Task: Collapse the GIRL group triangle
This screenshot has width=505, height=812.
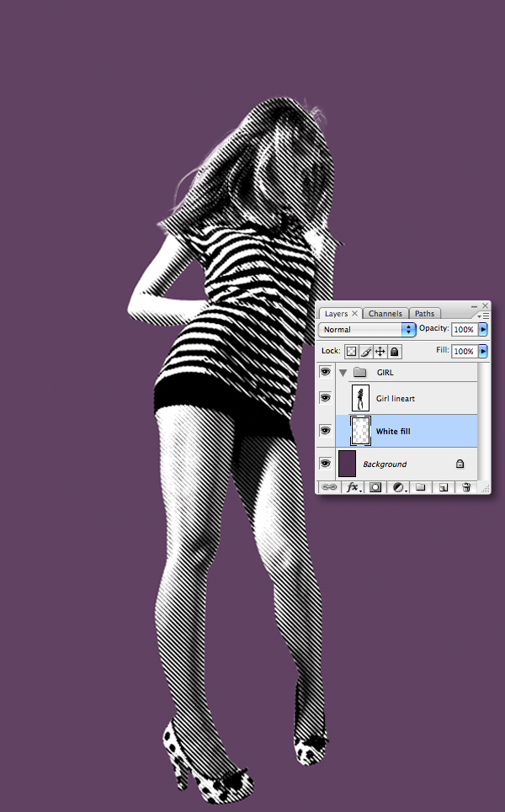Action: click(343, 372)
